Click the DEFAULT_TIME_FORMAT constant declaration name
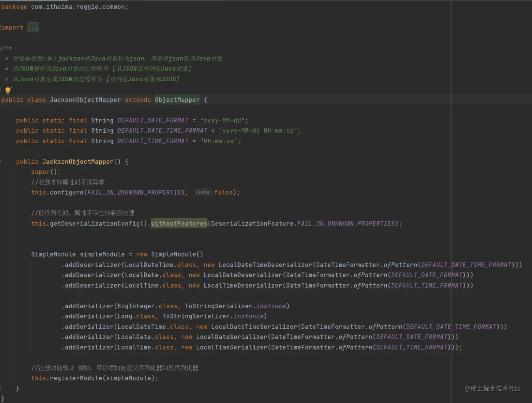Image resolution: width=532 pixels, height=403 pixels. 153,141
